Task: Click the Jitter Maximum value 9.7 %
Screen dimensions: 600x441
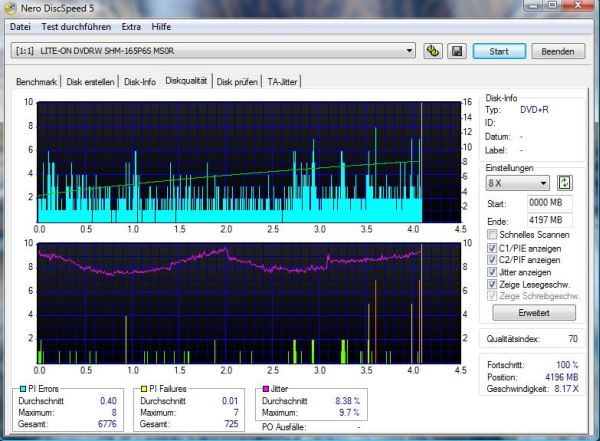Action: [349, 413]
